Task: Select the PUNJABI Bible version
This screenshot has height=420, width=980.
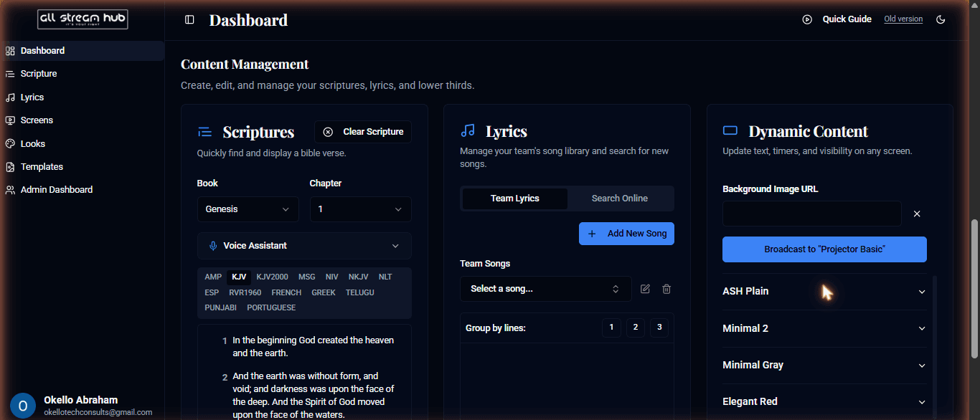Action: [220, 307]
